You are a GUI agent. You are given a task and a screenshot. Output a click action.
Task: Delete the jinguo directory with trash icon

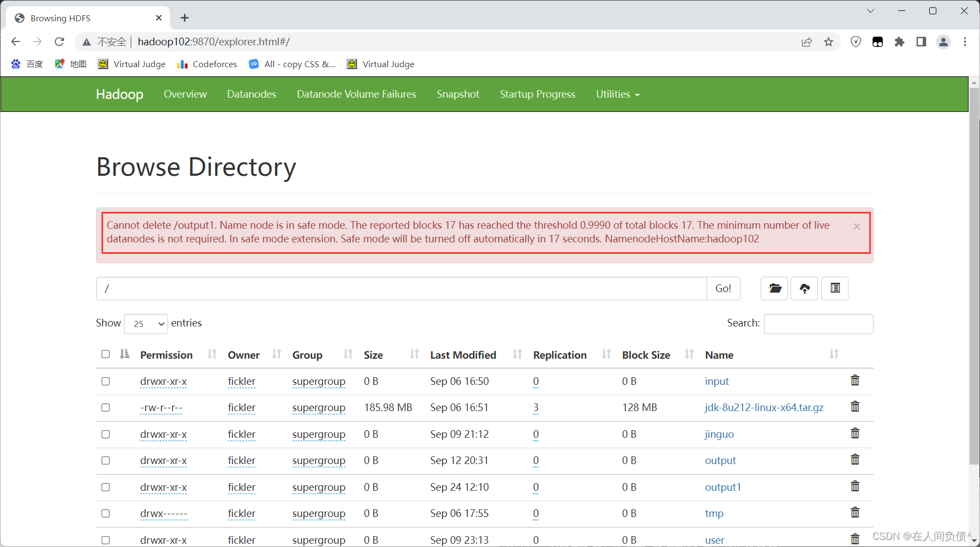[x=855, y=433]
